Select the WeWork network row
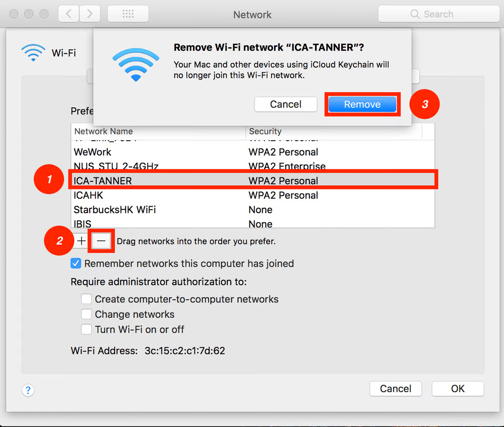Viewport: 504px width, 427px height. pyautogui.click(x=253, y=152)
